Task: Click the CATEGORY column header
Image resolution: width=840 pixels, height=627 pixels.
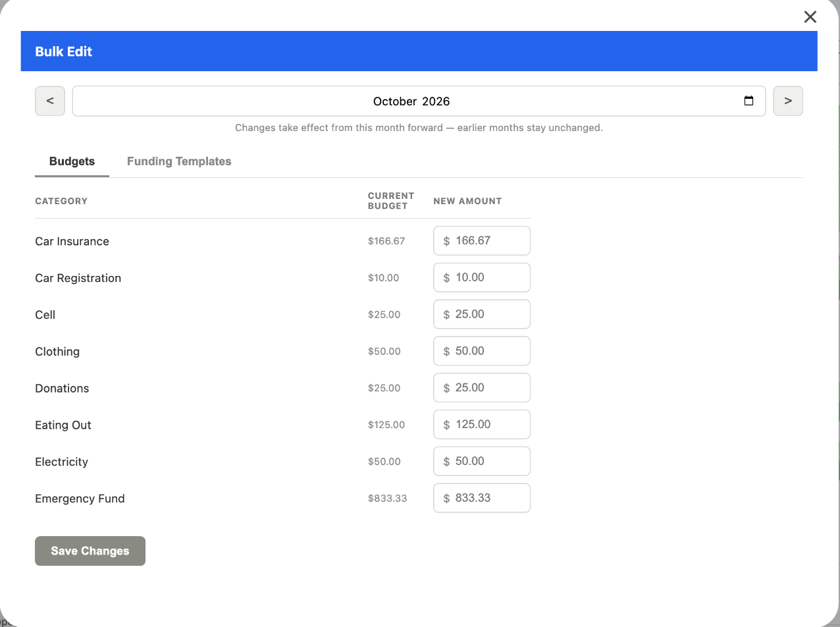Action: point(61,201)
